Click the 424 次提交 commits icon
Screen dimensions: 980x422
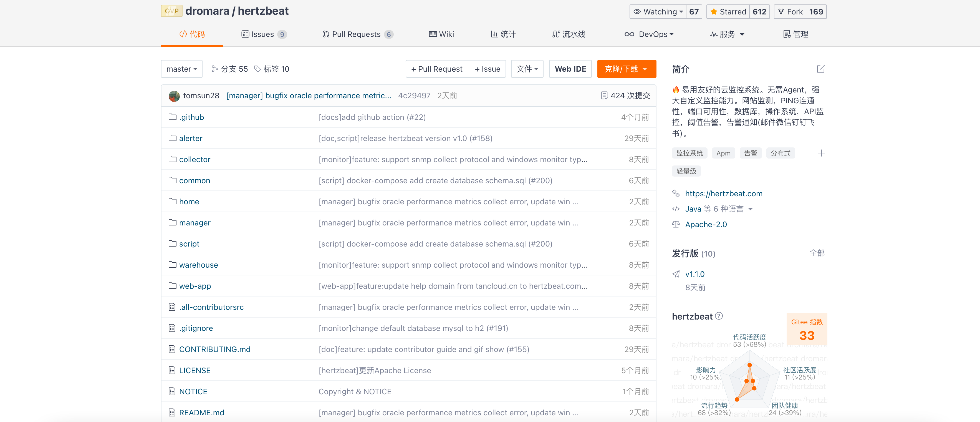click(604, 96)
